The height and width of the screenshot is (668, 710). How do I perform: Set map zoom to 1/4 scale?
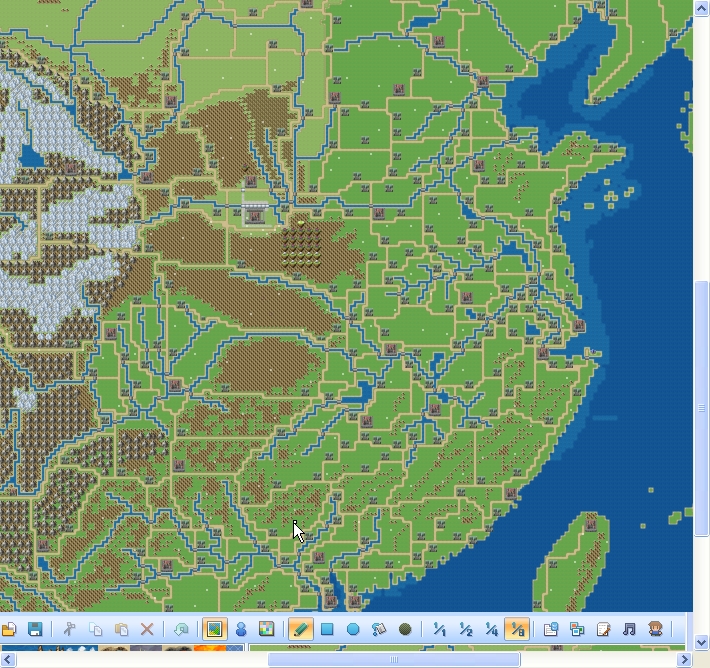[491, 629]
